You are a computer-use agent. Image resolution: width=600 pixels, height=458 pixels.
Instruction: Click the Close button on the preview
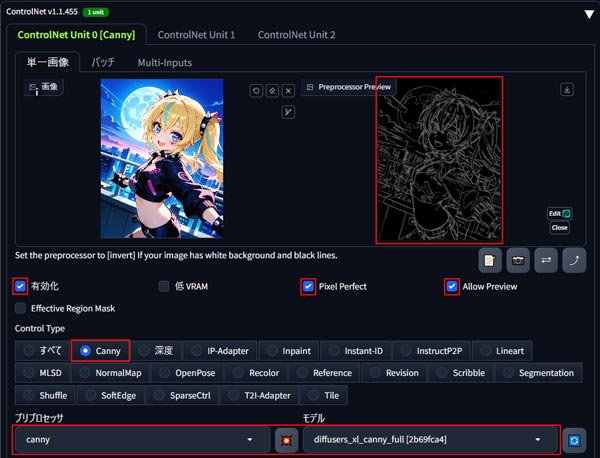click(x=559, y=228)
